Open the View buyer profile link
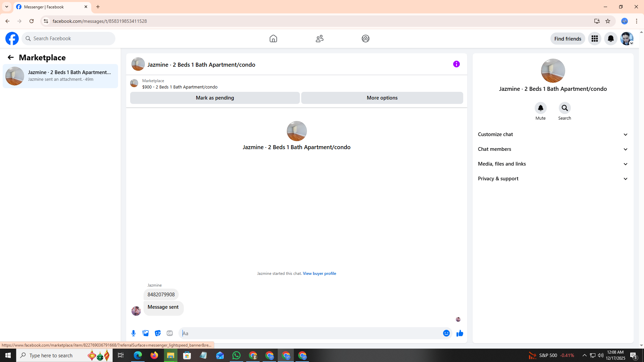644x362 pixels. point(319,274)
